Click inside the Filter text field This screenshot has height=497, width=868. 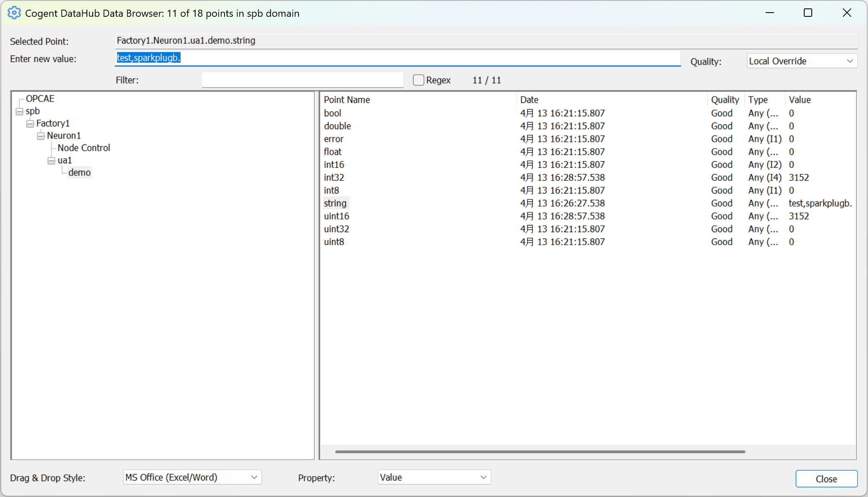tap(302, 80)
